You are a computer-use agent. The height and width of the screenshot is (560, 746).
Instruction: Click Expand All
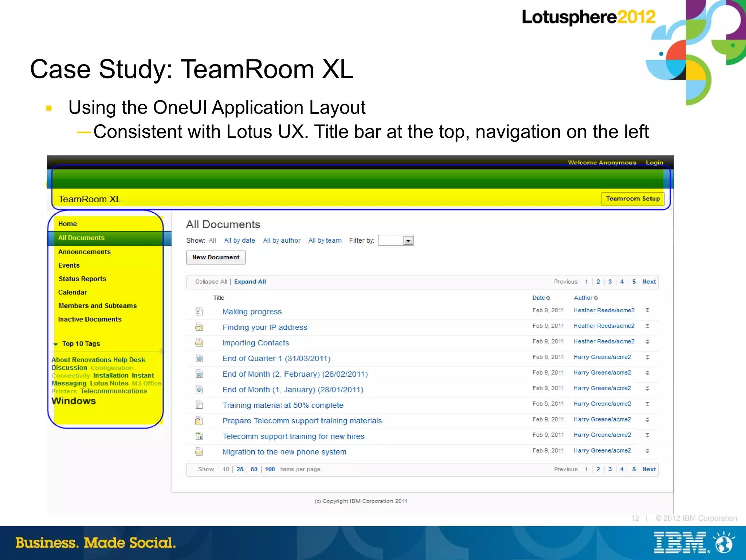coord(250,282)
